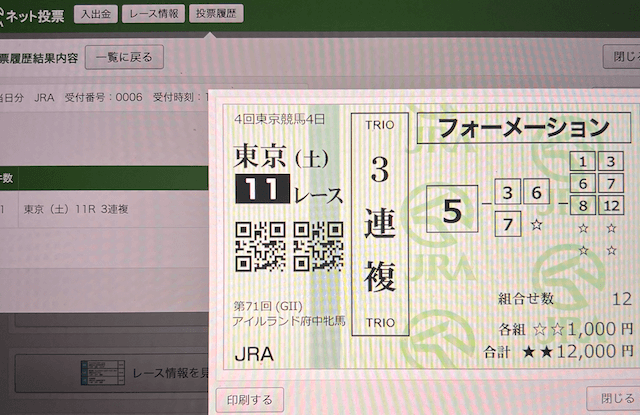Click the 受付番号：0006 text
This screenshot has height=415, width=640.
(103, 97)
